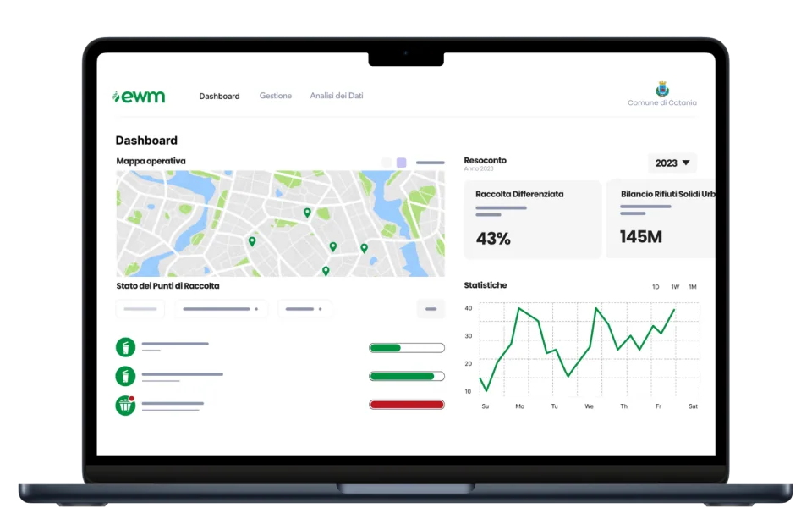812x508 pixels.
Task: Click the Comune di Catania crest icon
Action: coord(661,89)
